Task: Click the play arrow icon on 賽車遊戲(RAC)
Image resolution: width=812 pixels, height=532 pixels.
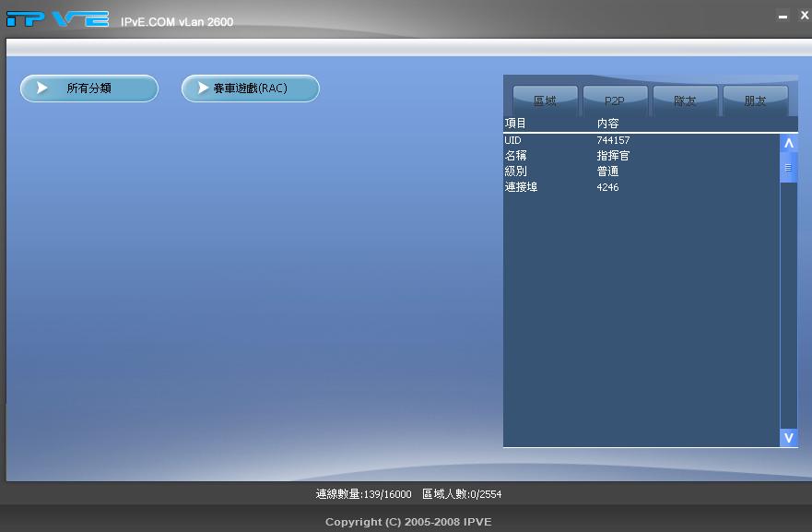Action: pyautogui.click(x=203, y=89)
